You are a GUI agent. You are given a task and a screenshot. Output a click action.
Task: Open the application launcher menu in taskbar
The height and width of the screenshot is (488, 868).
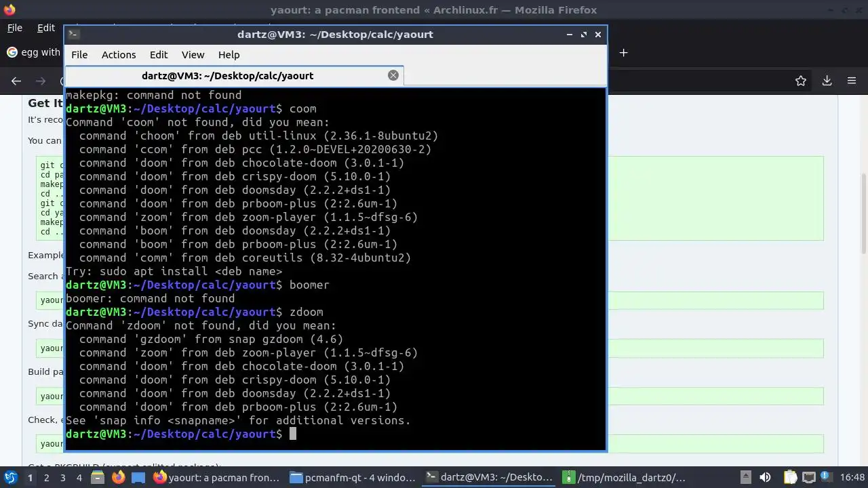[10, 477]
